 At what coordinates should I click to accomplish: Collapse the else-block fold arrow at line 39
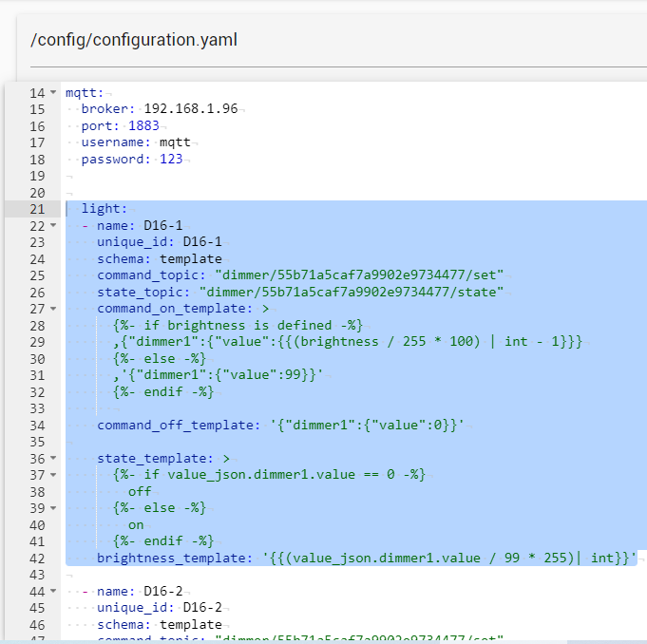[x=52, y=508]
